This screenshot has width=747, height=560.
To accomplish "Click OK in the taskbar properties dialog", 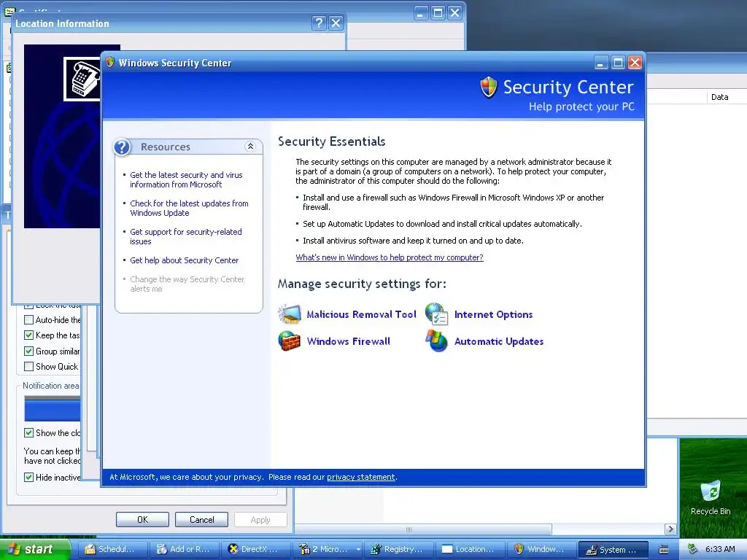I will click(x=142, y=519).
